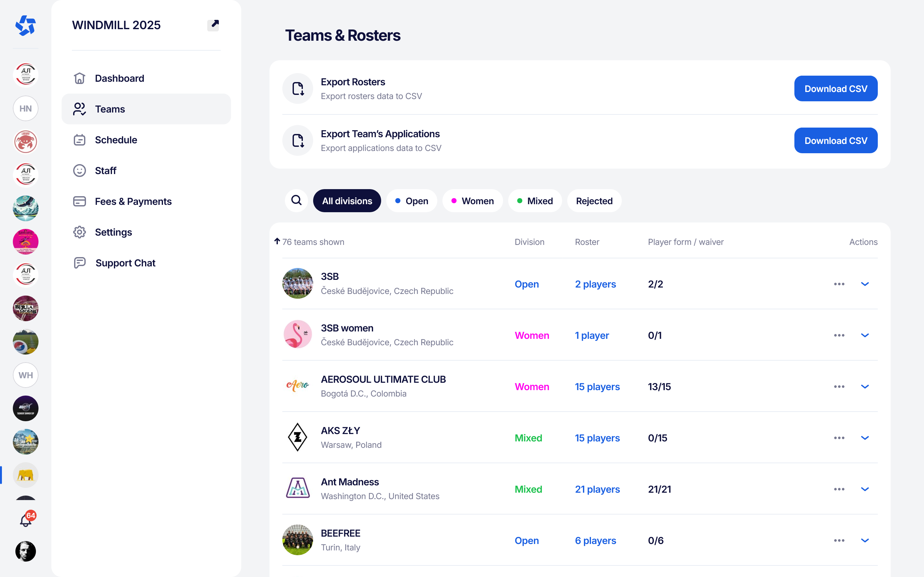This screenshot has height=577, width=924.
Task: Select the yellow elephant event icon
Action: 26,475
